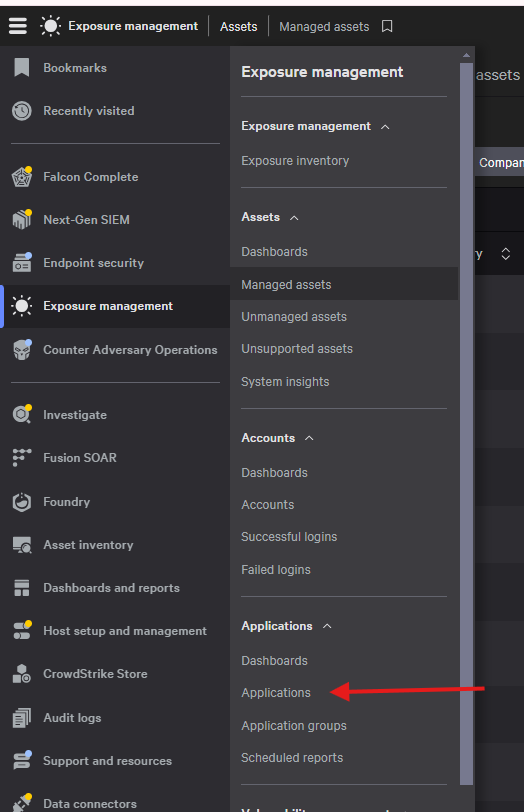Click the Exposure management breadcrumb title
Viewport: 524px width, 812px height.
coord(133,26)
